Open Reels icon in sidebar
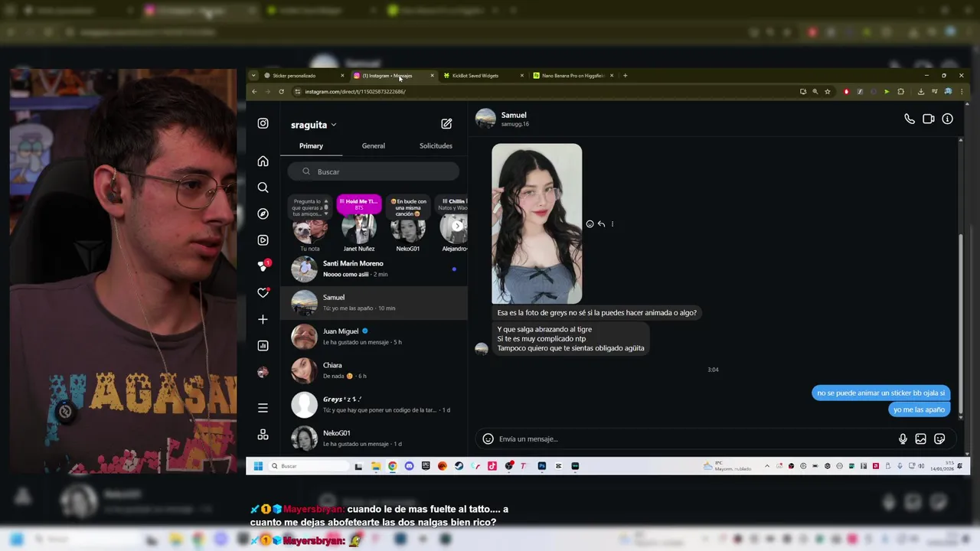Image resolution: width=980 pixels, height=551 pixels. coord(263,240)
